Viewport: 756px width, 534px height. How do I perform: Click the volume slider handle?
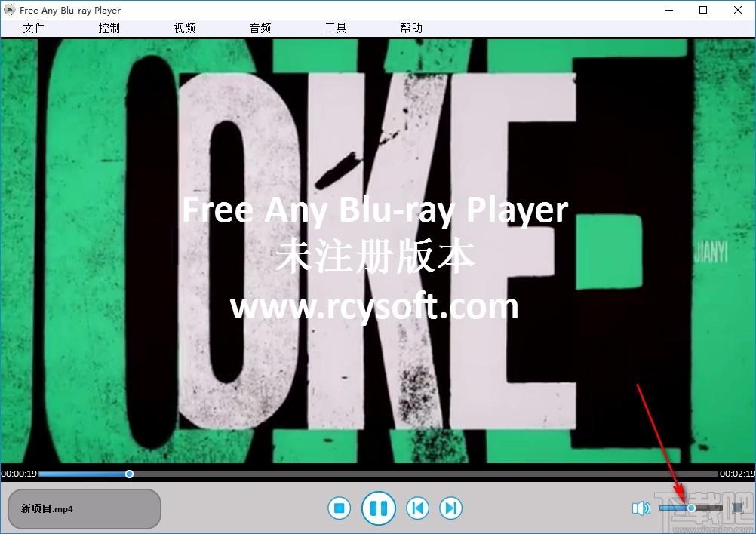pyautogui.click(x=691, y=508)
